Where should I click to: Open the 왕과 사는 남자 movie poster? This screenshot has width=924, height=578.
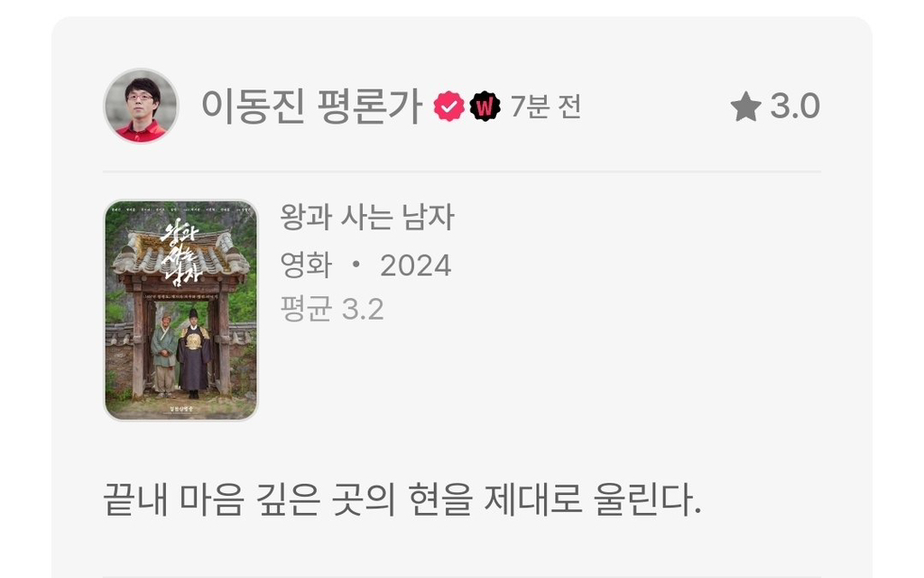[x=180, y=311]
